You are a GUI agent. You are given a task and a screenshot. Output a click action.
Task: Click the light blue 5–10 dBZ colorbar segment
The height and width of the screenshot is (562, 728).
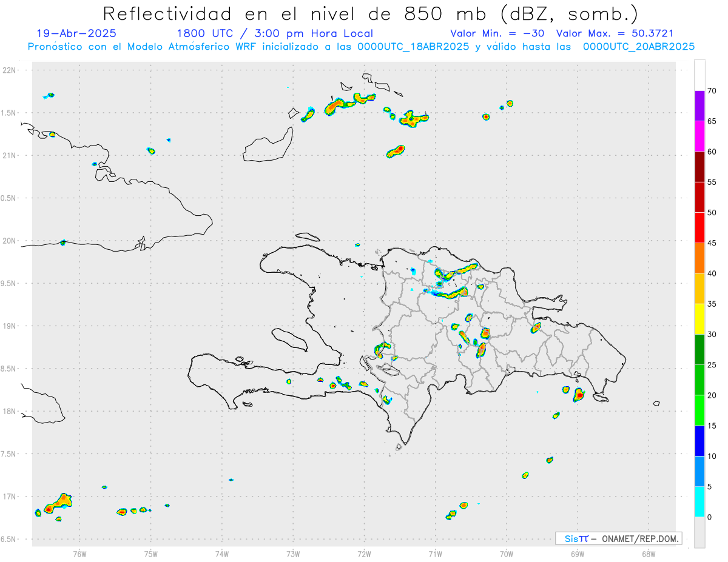[699, 472]
